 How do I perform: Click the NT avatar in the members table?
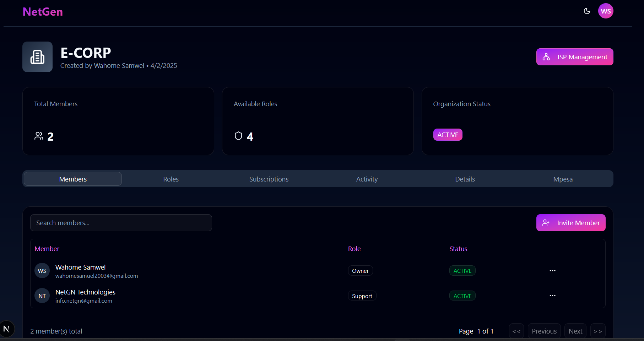(x=42, y=296)
